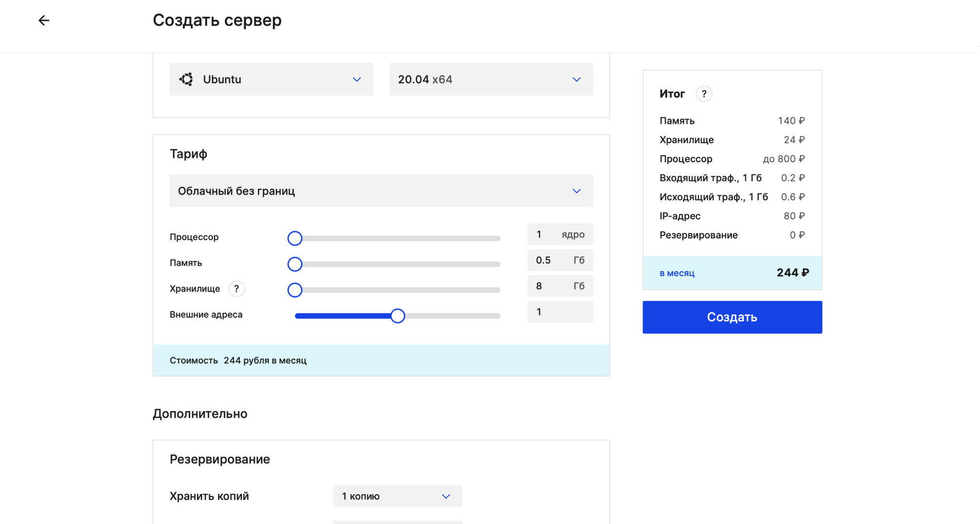Screen dimensions: 980x524
Task: Click the Стоимость 244 рубля summary bar
Action: tap(381, 360)
